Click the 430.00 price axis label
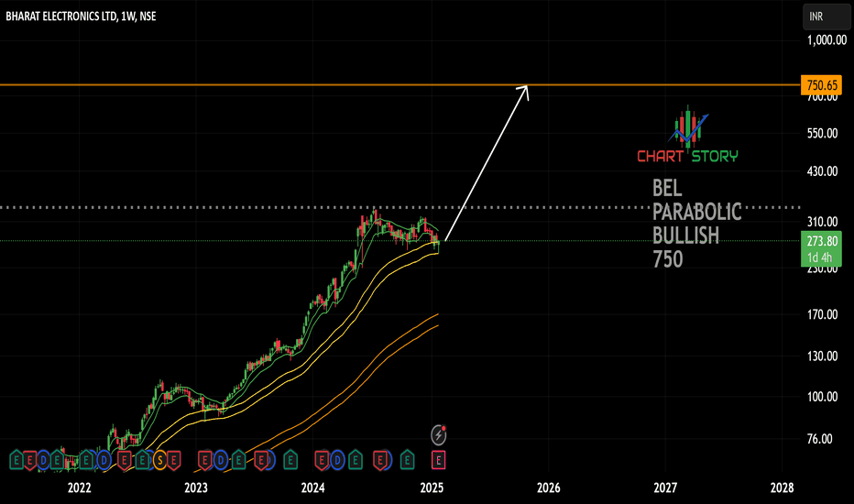Viewport: 854px width, 504px height. point(822,171)
